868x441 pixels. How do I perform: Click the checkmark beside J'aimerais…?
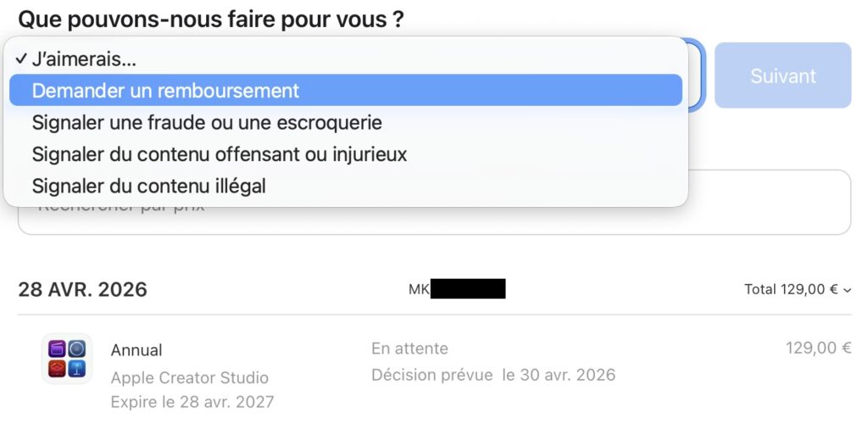click(20, 59)
